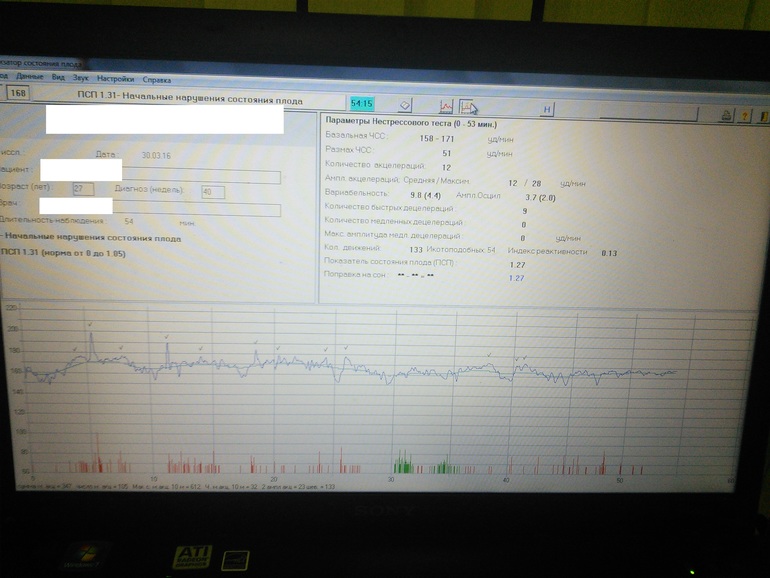Click the print icon at toolbar right
The image size is (770, 578).
(727, 116)
